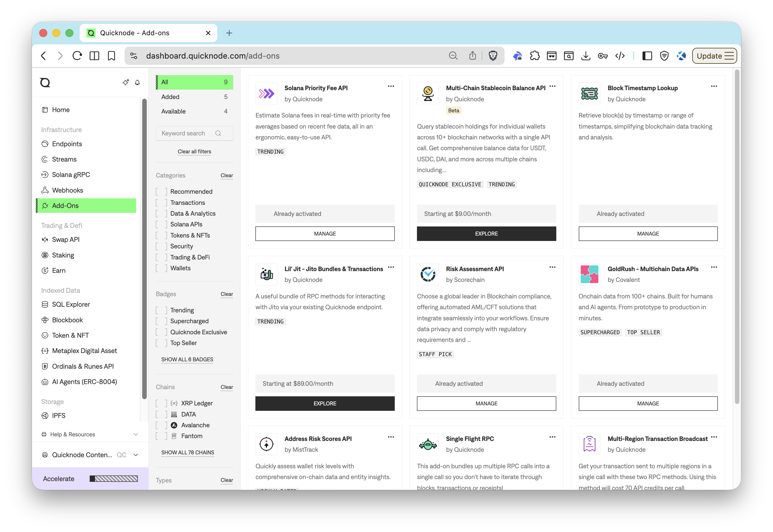Click the Multi-Chain Stablecoin Balance API icon
773x532 pixels.
[428, 94]
